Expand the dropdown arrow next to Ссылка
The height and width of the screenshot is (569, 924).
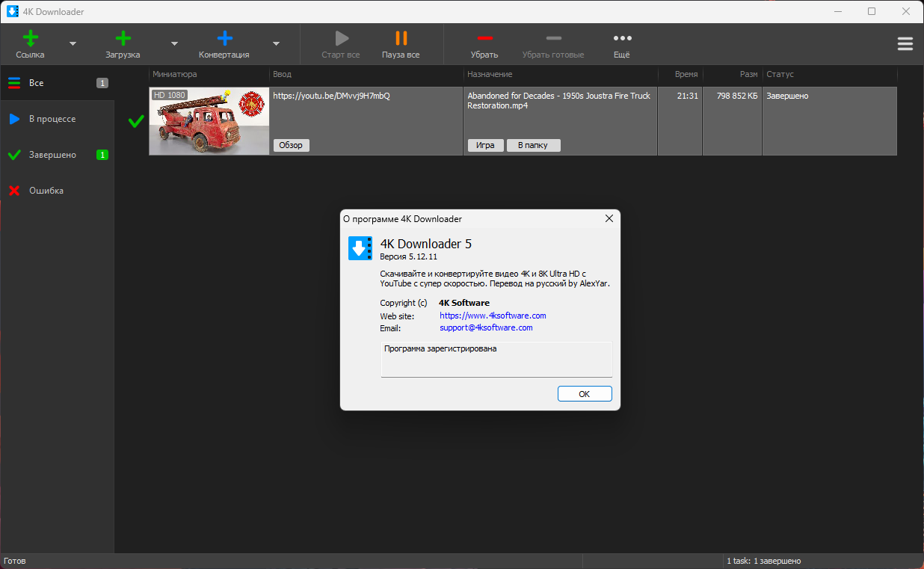click(73, 43)
